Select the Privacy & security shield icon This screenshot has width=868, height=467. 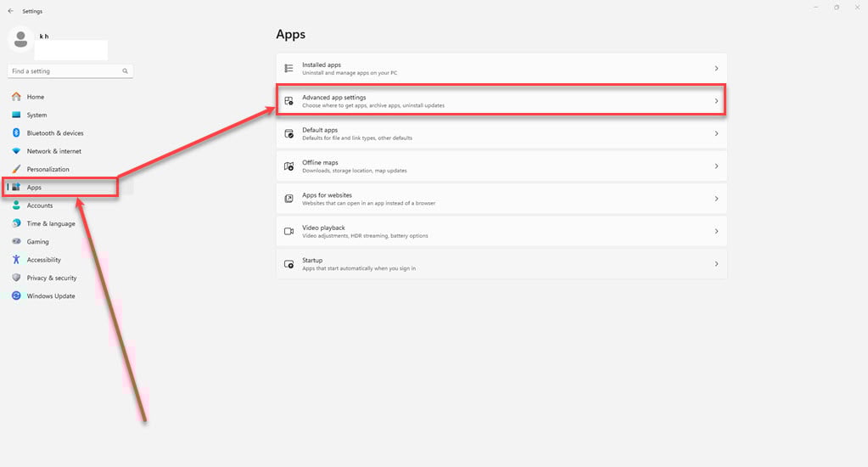16,278
